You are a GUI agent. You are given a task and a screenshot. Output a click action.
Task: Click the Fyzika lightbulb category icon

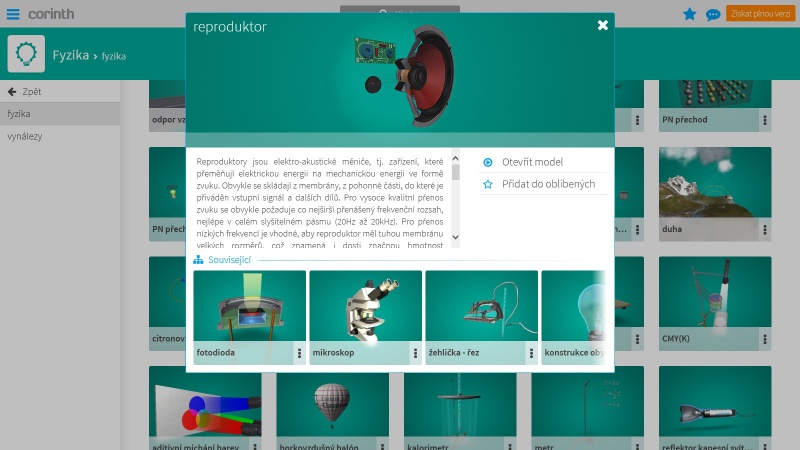pos(26,54)
